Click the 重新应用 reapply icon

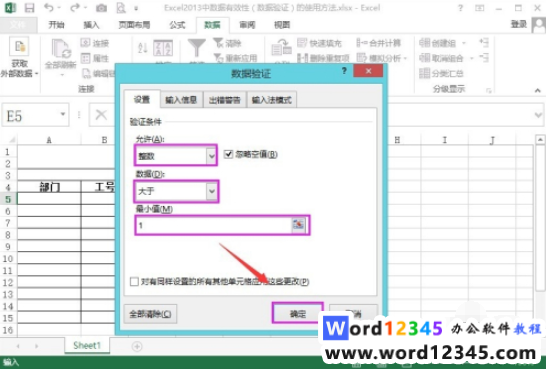coord(218,58)
